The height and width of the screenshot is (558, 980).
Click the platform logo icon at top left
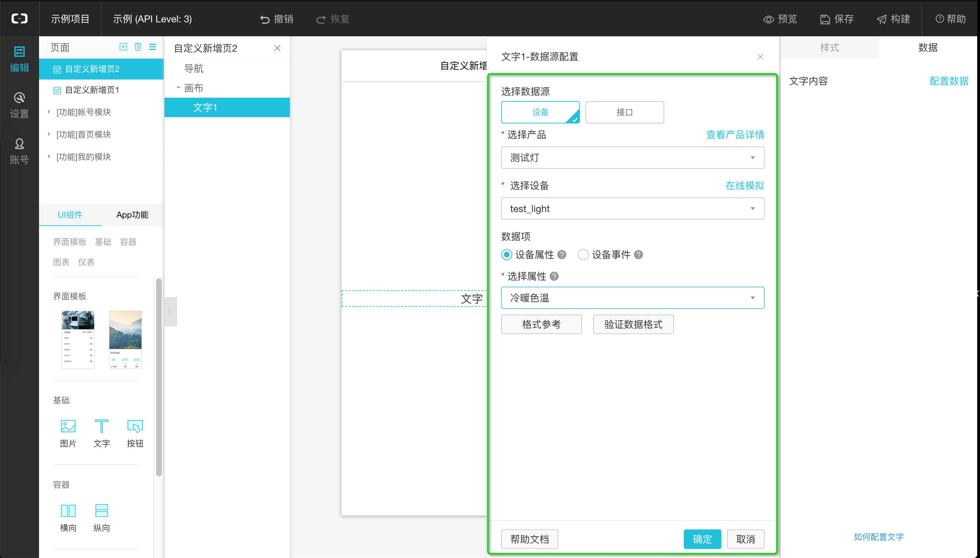point(19,18)
